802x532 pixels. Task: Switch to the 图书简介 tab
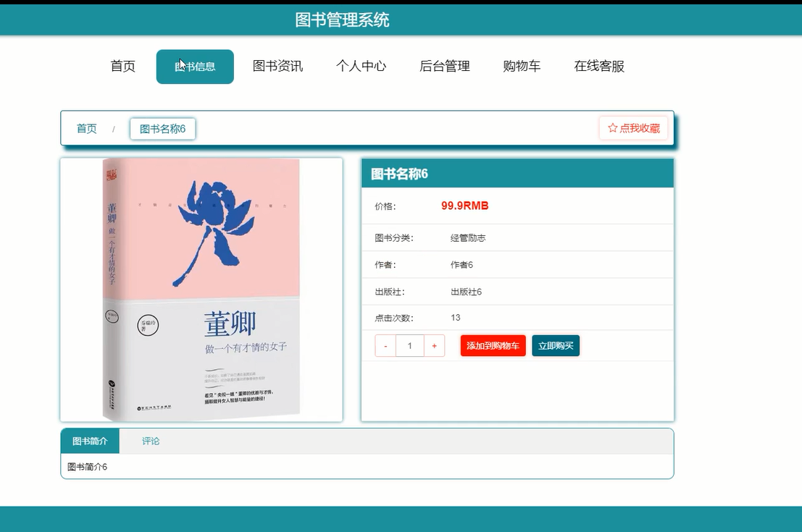tap(90, 441)
